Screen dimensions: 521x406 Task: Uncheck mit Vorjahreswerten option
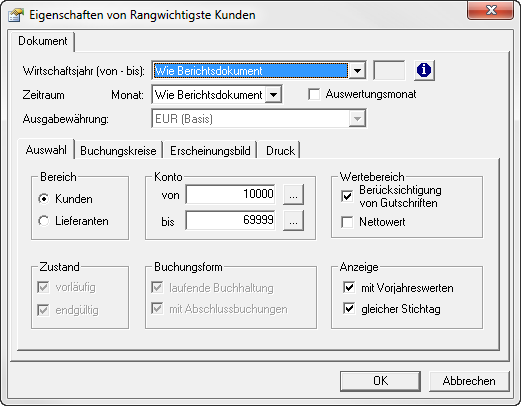(349, 287)
